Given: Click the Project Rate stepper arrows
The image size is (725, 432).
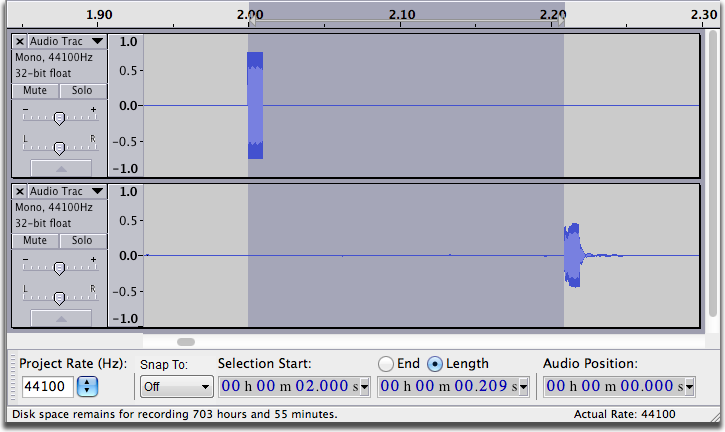Looking at the screenshot, I should coord(87,386).
